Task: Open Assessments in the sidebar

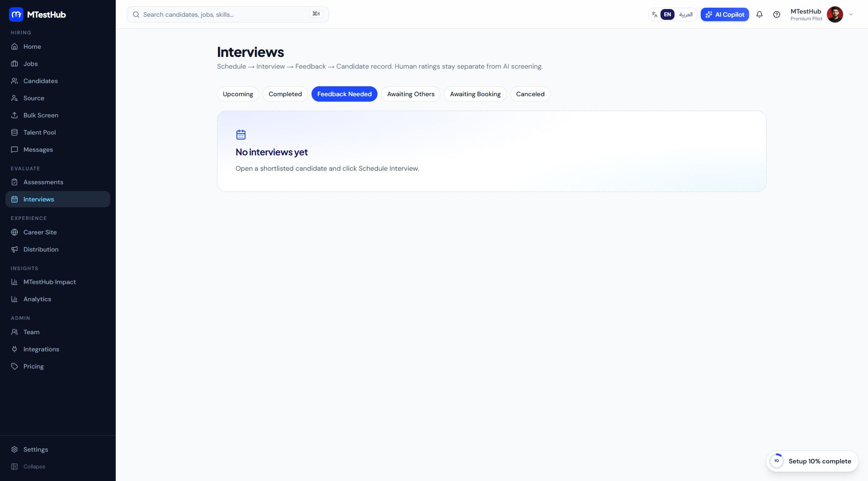Action: pos(58,182)
